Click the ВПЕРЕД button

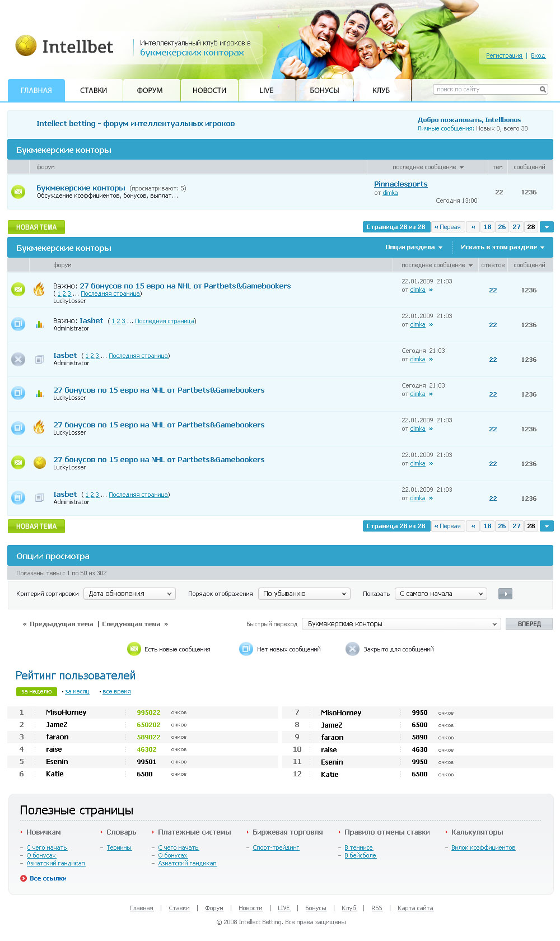529,624
